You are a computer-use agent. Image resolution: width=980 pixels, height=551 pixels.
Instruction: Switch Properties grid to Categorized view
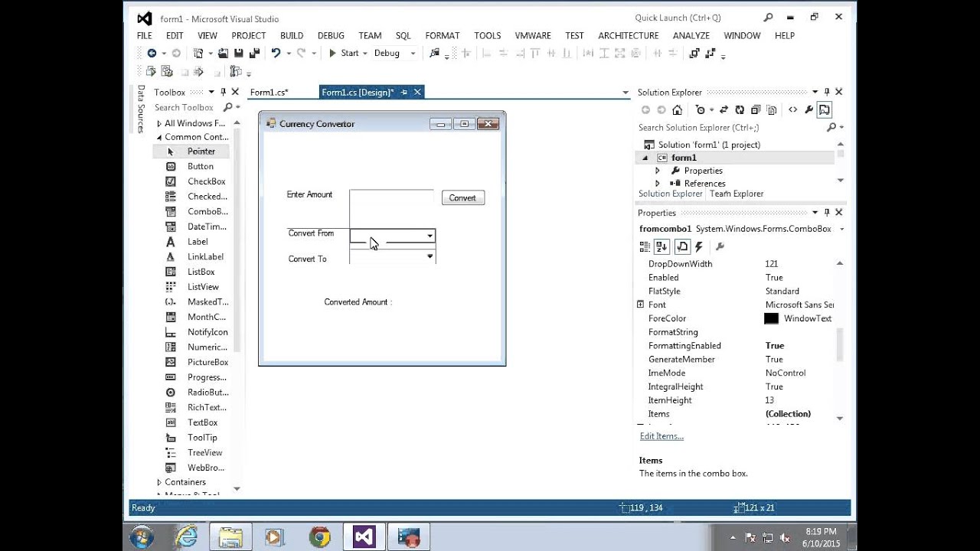point(645,246)
